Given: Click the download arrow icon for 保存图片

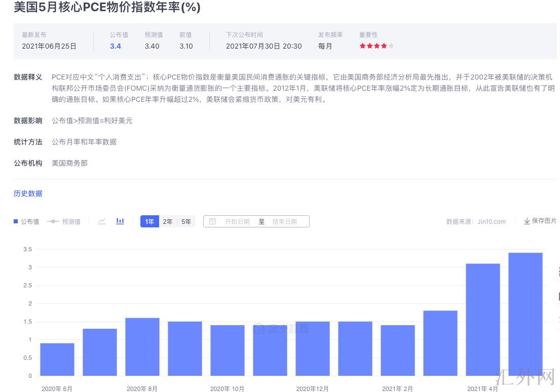Looking at the screenshot, I should point(527,221).
